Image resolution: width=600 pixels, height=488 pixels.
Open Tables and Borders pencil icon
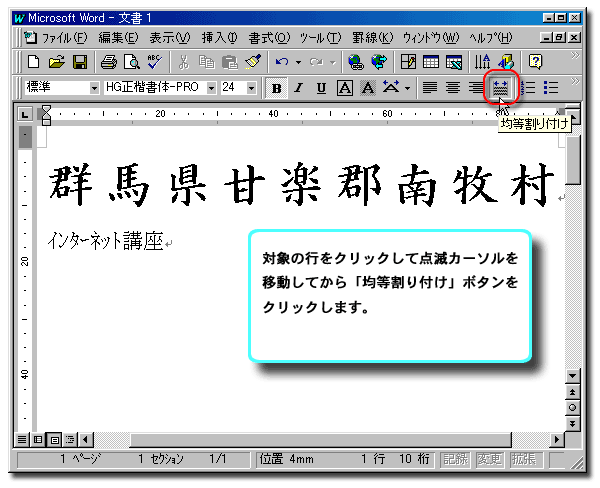408,62
